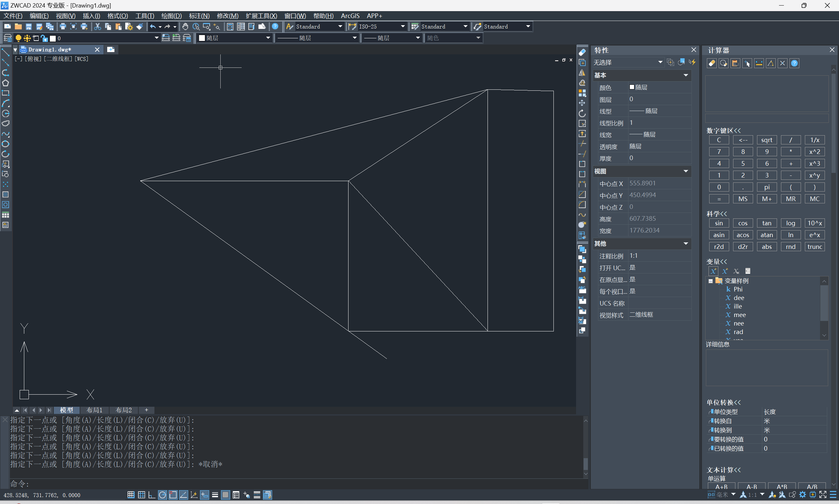Open the 绘图(D) menu
The image size is (839, 504).
pos(171,16)
